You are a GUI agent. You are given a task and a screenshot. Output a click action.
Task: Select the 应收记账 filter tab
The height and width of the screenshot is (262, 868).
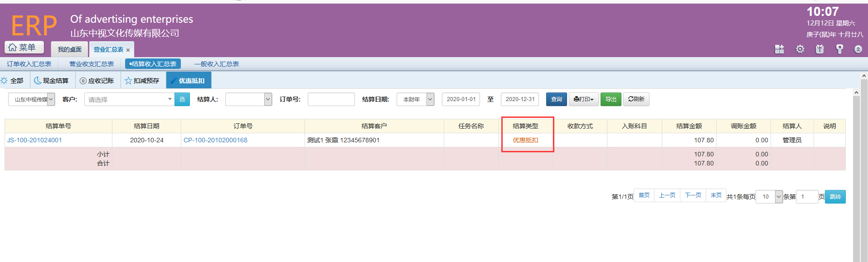pyautogui.click(x=97, y=81)
